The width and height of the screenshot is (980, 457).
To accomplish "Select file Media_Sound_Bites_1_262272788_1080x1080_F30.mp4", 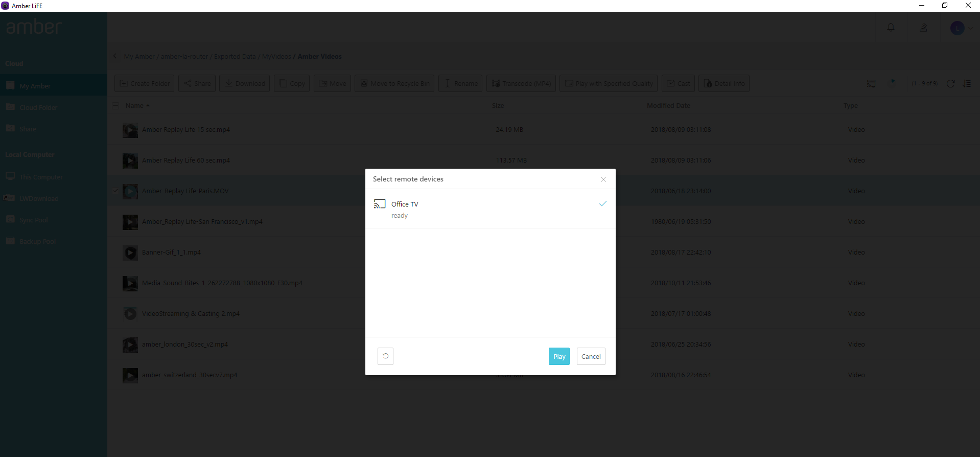I will [x=222, y=283].
